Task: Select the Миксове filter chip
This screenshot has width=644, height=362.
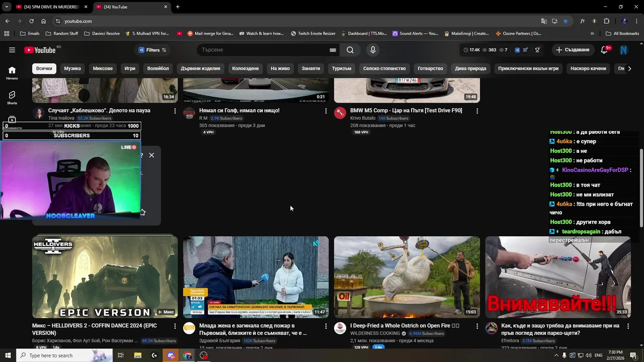Action: tap(103, 68)
